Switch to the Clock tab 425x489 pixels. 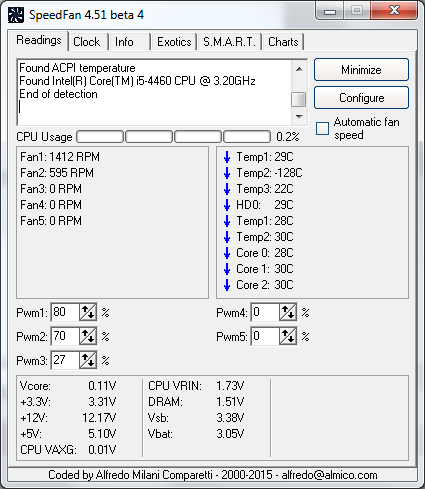tap(87, 42)
